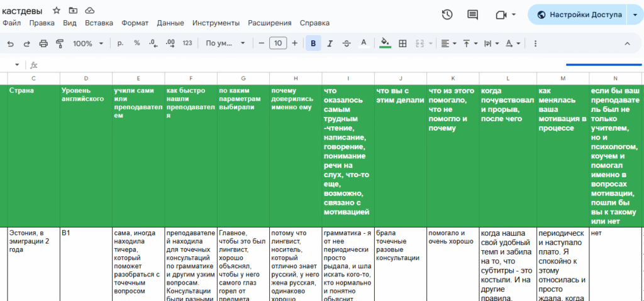Expand the name box dropdown arrow
Screen dimensions: 644x301
pyautogui.click(x=17, y=65)
